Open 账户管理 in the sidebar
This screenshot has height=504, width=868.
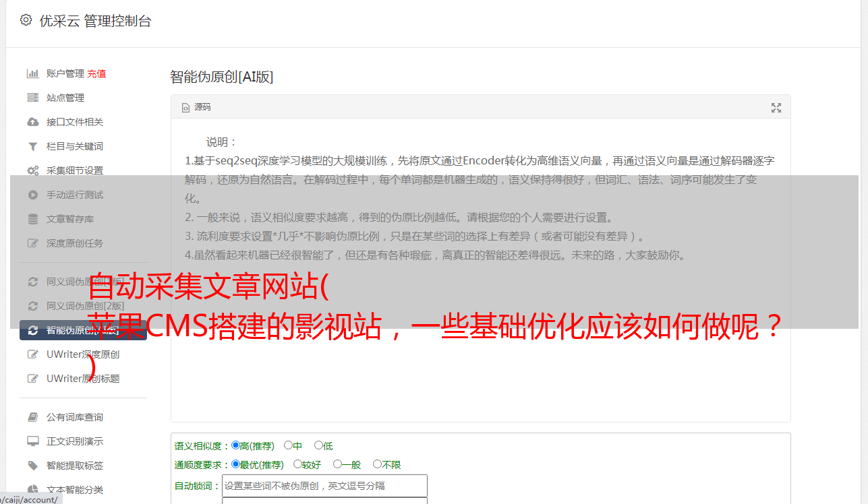[65, 73]
